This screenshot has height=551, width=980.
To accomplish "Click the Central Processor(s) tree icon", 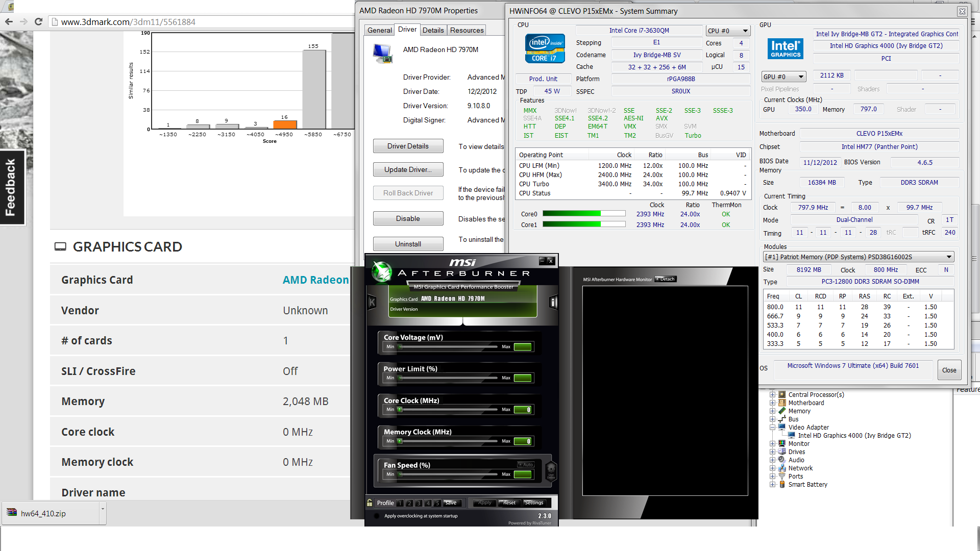I will click(782, 394).
